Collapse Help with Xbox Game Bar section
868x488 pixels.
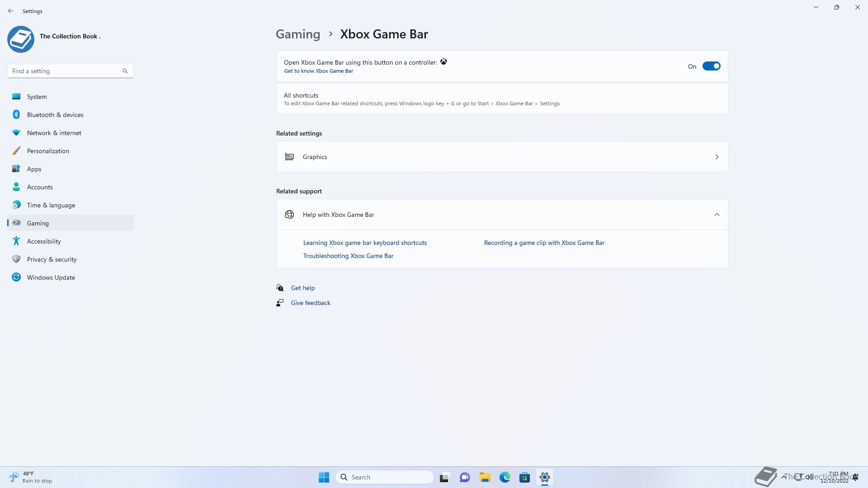point(717,215)
